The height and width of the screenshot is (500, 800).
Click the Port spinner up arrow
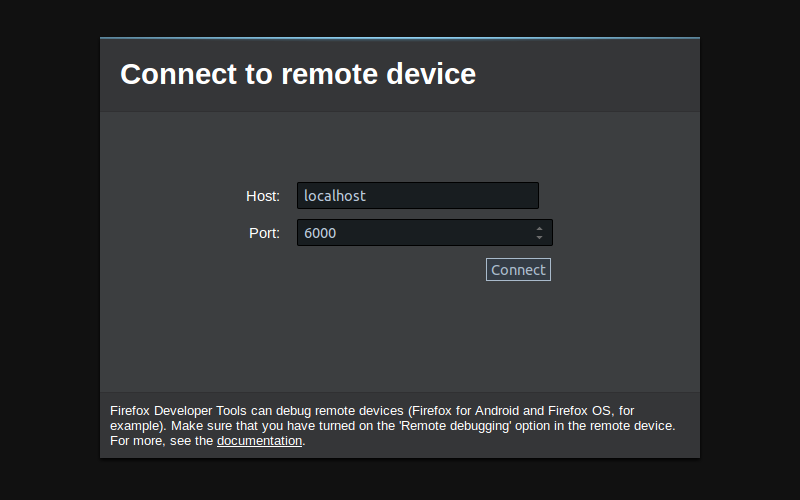(540, 228)
